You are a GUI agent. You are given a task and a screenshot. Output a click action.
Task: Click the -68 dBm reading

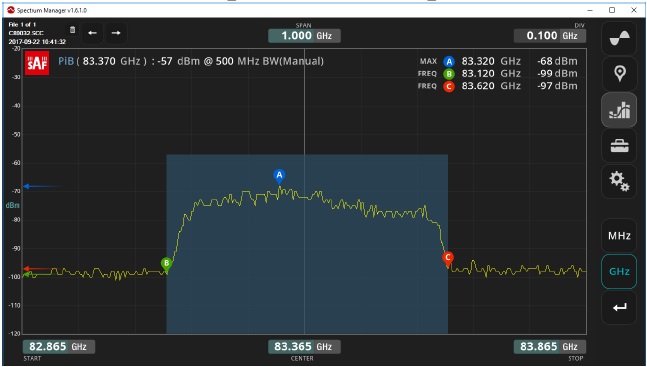[x=557, y=62]
